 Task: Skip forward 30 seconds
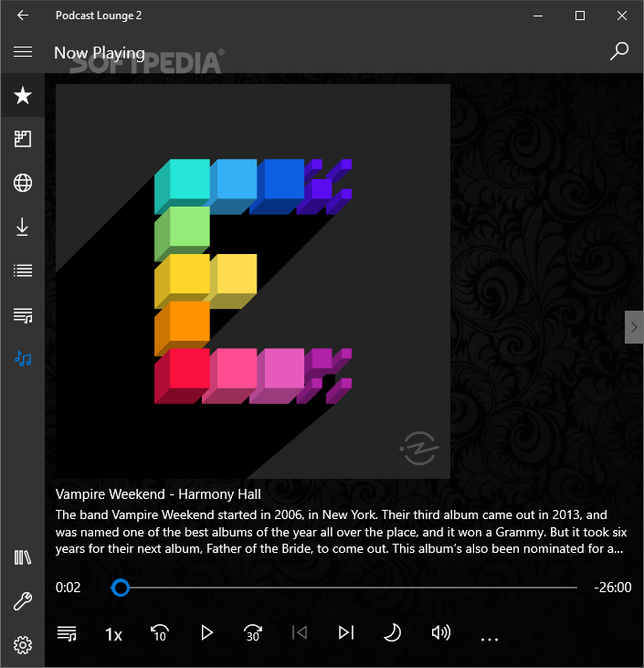click(x=252, y=633)
